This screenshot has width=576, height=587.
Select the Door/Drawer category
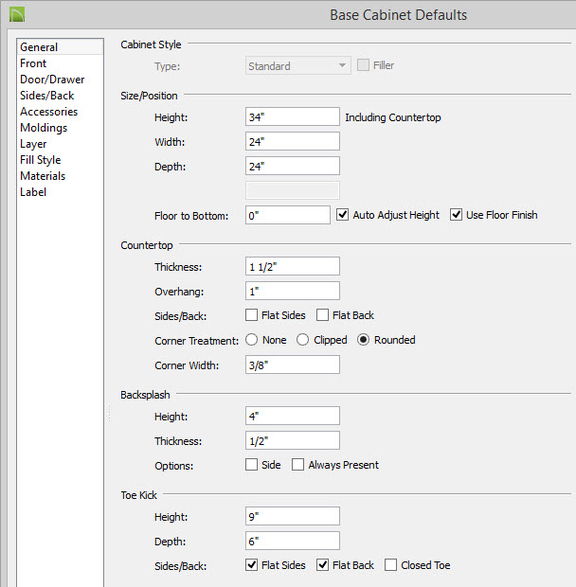[x=52, y=79]
